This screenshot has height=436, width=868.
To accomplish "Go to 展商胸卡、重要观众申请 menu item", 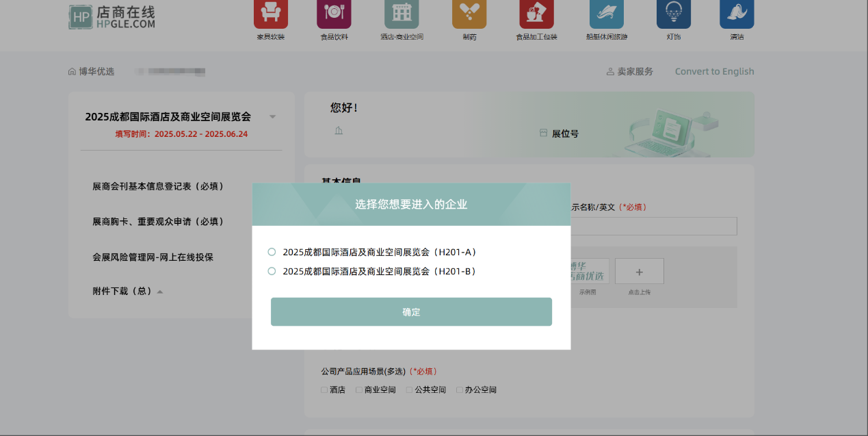I will pos(158,222).
